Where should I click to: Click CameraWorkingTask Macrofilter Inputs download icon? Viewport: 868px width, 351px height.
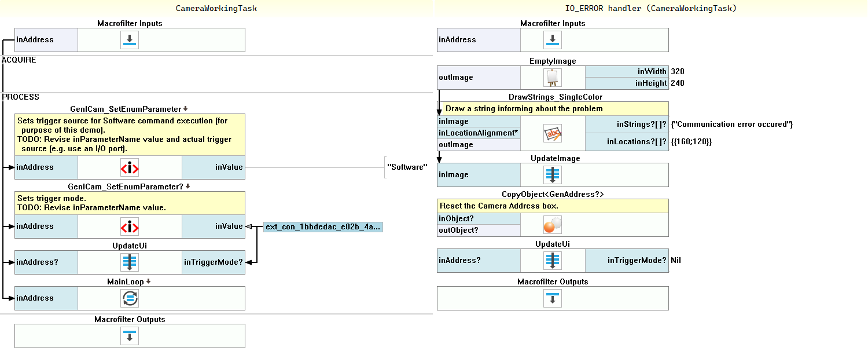point(130,40)
